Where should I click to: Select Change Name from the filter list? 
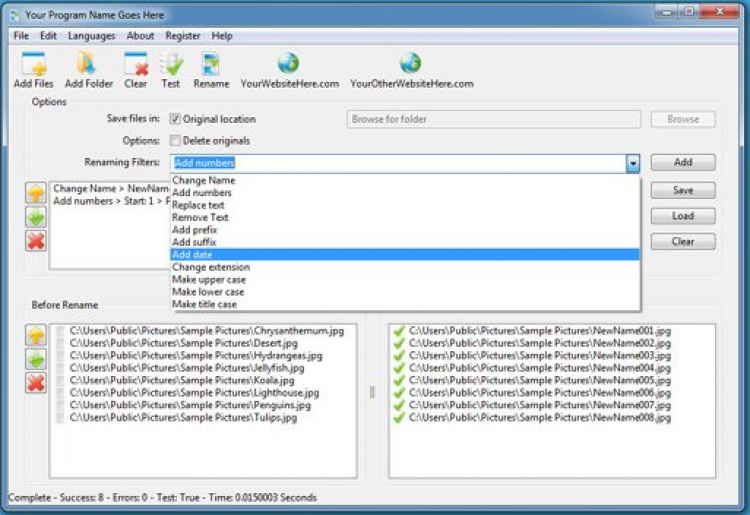405,180
